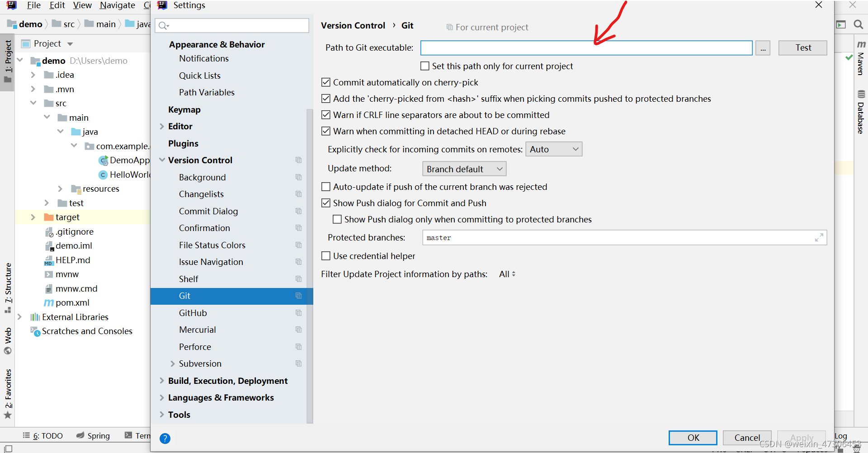The height and width of the screenshot is (453, 868).
Task: Click the per-project icon beside Shelf
Action: point(298,279)
